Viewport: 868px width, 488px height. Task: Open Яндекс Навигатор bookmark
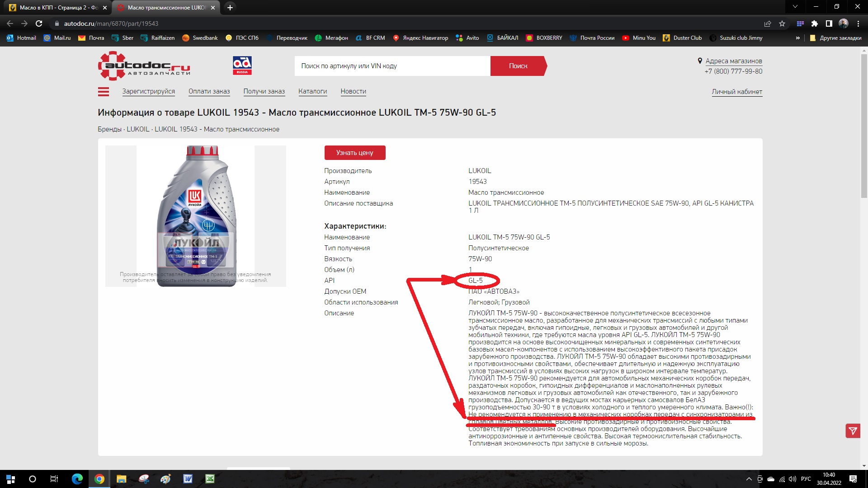[x=420, y=38]
